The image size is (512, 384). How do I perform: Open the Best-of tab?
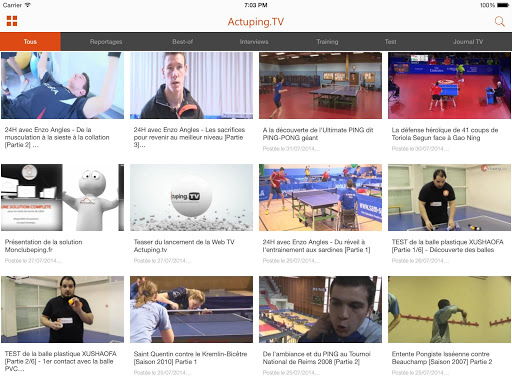point(182,42)
